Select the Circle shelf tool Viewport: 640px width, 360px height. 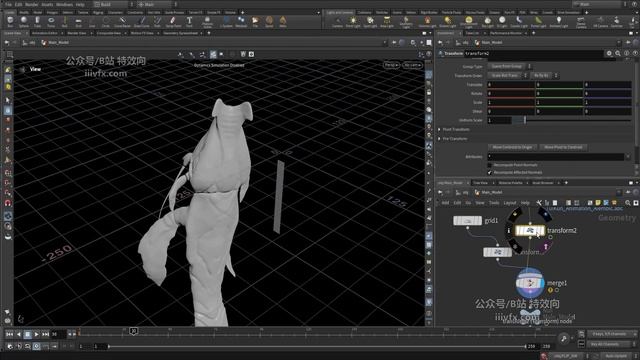[106, 22]
